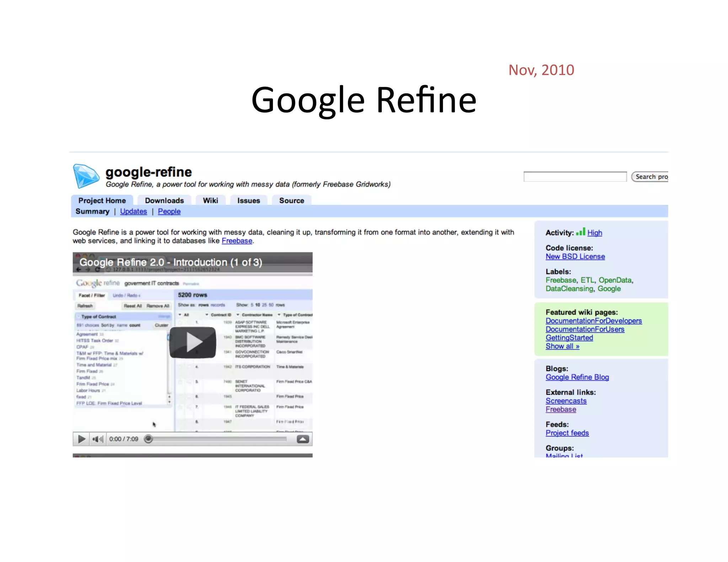Image resolution: width=728 pixels, height=562 pixels.
Task: Open the Project feeds link
Action: [x=567, y=433]
